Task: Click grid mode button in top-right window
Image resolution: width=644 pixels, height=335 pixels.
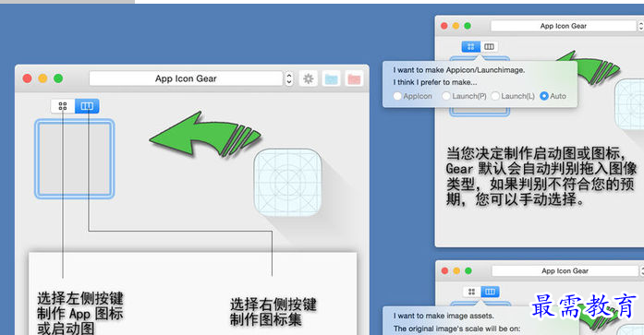Action: coord(470,47)
